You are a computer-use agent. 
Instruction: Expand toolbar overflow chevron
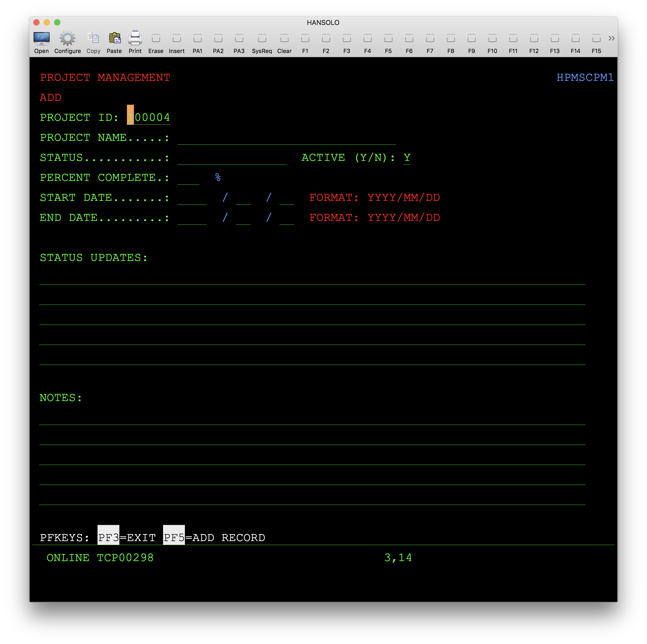(611, 38)
